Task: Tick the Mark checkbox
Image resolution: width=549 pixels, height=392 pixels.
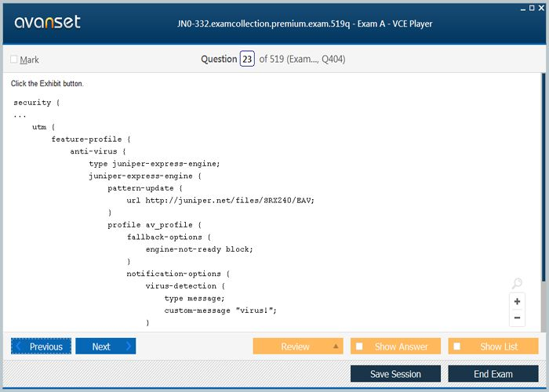Action: pyautogui.click(x=14, y=60)
